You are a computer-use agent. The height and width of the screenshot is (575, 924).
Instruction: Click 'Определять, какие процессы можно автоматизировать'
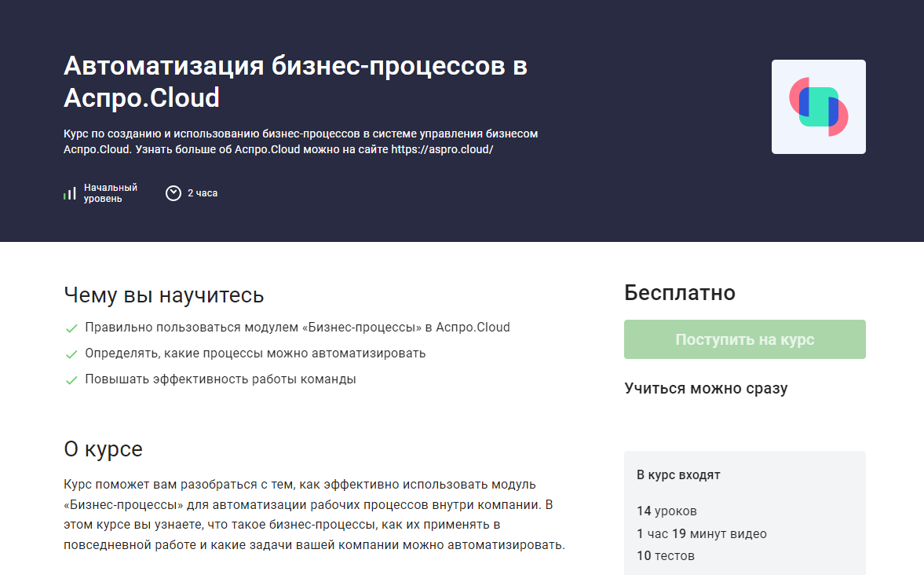point(255,353)
